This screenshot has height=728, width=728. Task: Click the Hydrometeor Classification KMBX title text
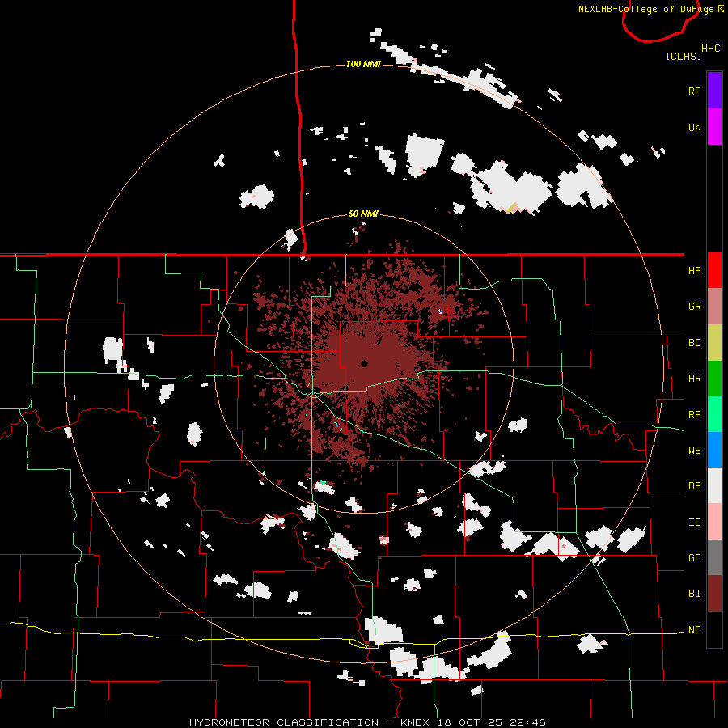367,722
